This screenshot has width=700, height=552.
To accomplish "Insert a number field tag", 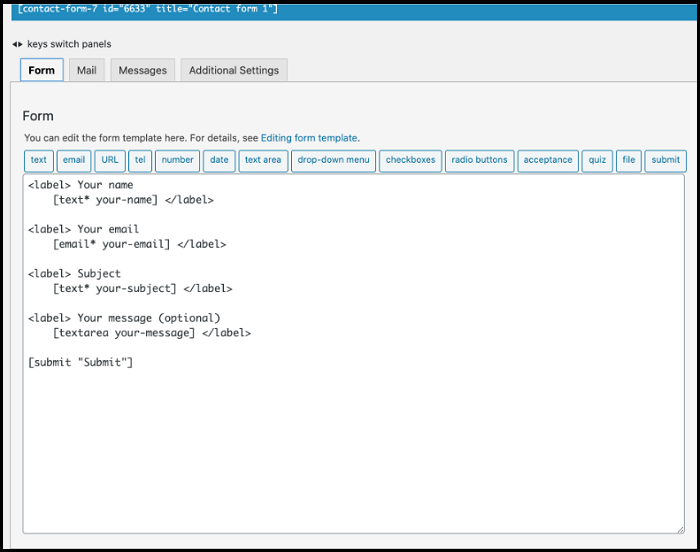I will pyautogui.click(x=177, y=160).
